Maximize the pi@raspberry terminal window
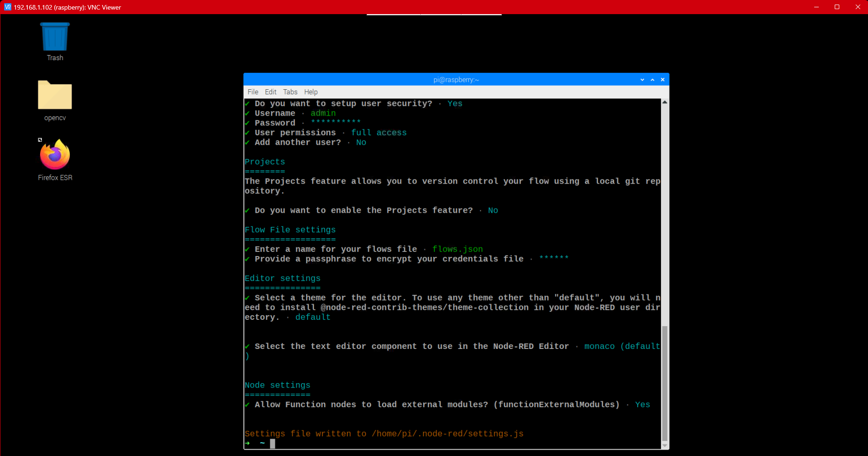Viewport: 868px width, 456px height. tap(652, 80)
